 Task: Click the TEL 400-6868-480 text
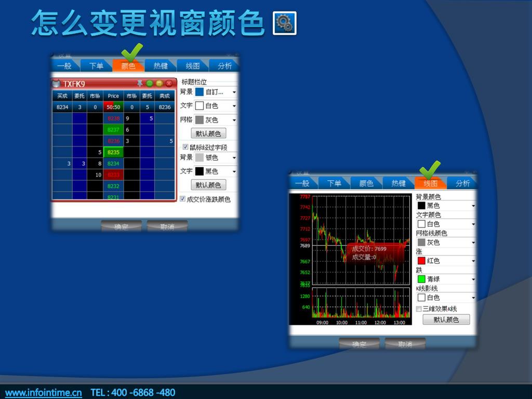click(x=132, y=393)
